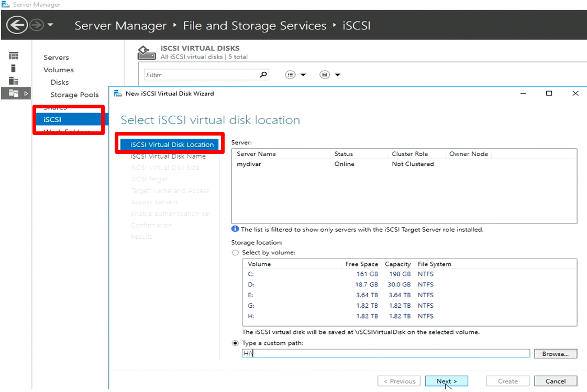This screenshot has height=392, width=587.
Task: Click the Next button
Action: point(446,381)
